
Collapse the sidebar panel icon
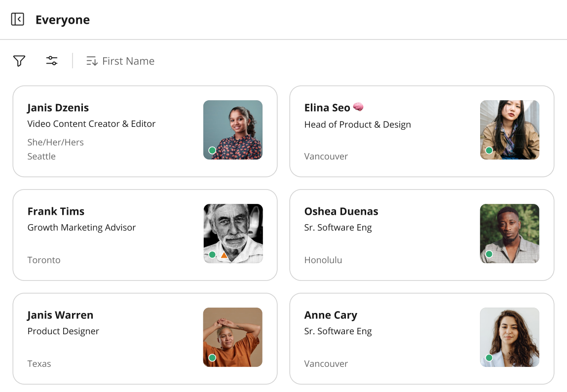(17, 19)
